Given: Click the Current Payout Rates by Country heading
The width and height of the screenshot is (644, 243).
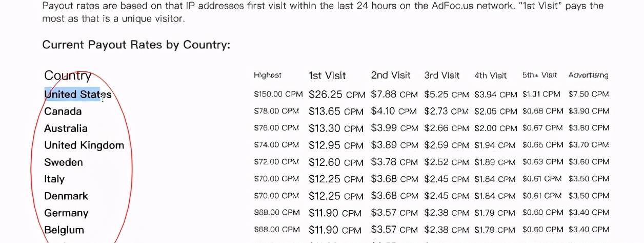Looking at the screenshot, I should pyautogui.click(x=136, y=45).
